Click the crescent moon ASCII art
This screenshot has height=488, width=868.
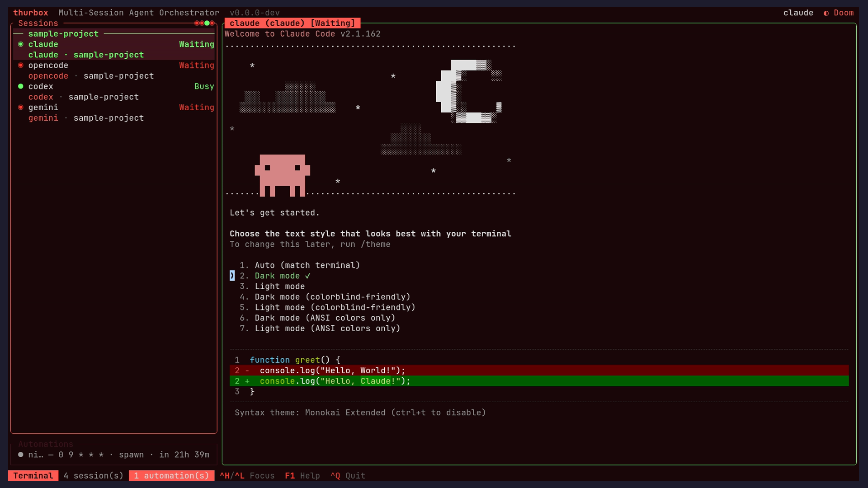468,91
